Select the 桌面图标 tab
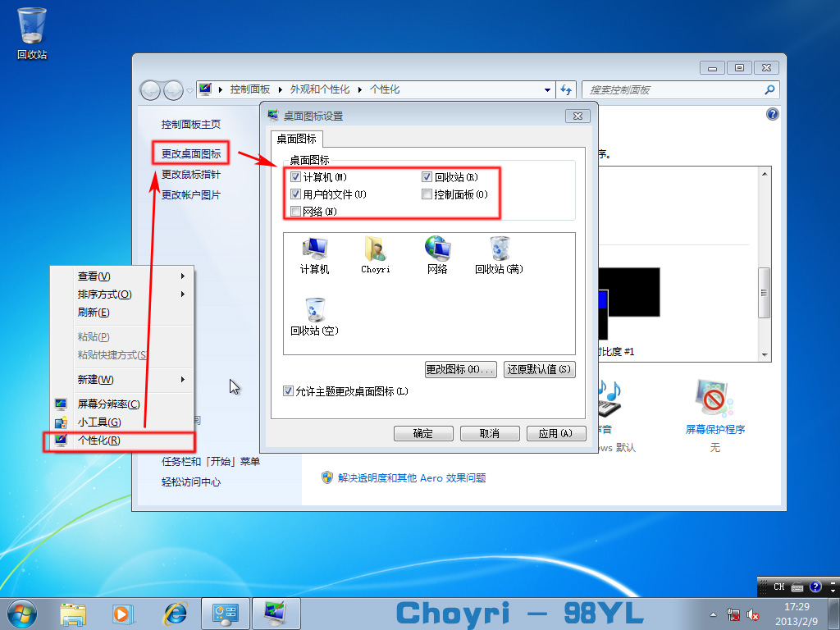Image resolution: width=840 pixels, height=630 pixels. pos(296,139)
